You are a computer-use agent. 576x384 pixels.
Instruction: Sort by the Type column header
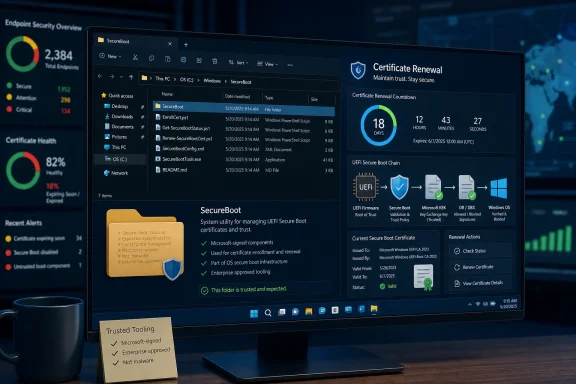tap(269, 98)
